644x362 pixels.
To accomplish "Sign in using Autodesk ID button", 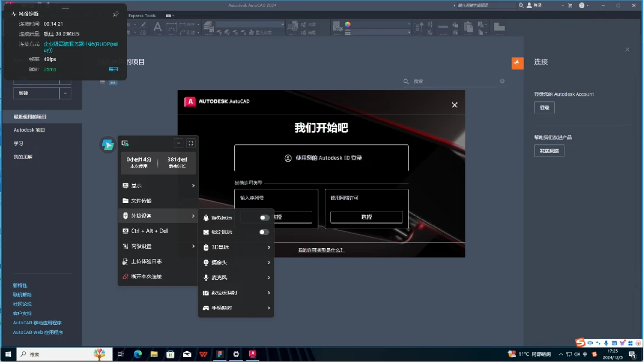I will [321, 158].
